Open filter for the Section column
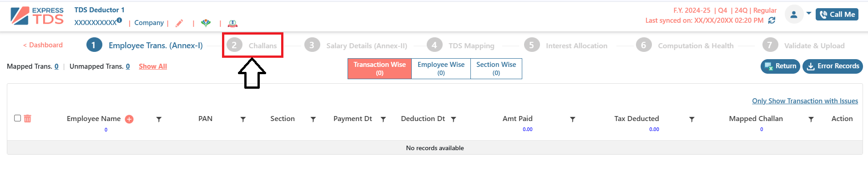 313,119
